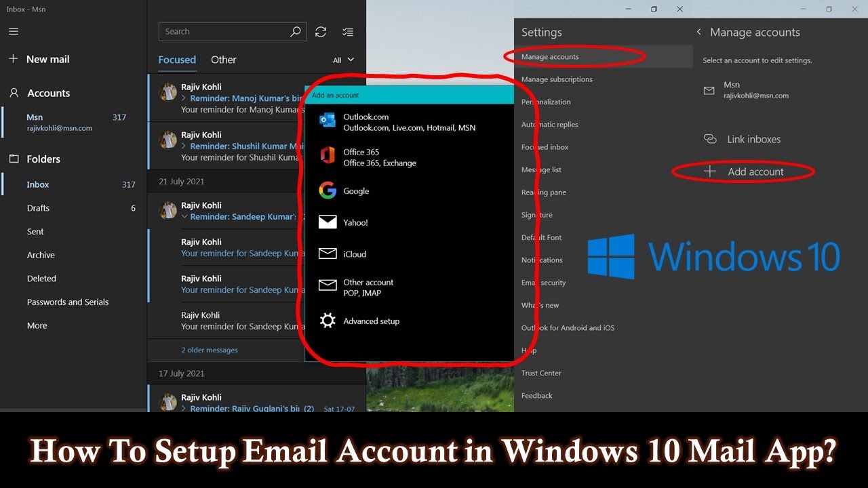Viewport: 868px width, 488px height.
Task: Choose Google account option
Action: [x=409, y=191]
